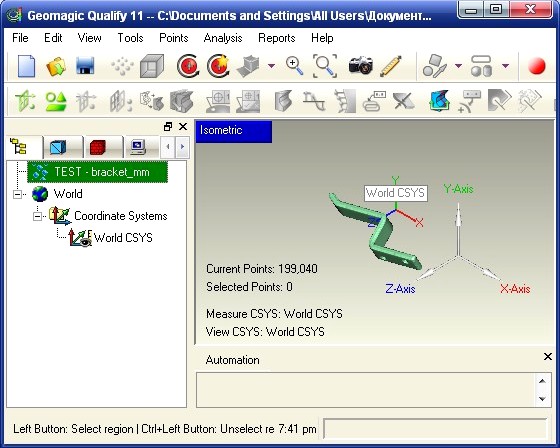Click the gray ladder-edge comparison icon
This screenshot has width=560, height=448.
click(345, 101)
